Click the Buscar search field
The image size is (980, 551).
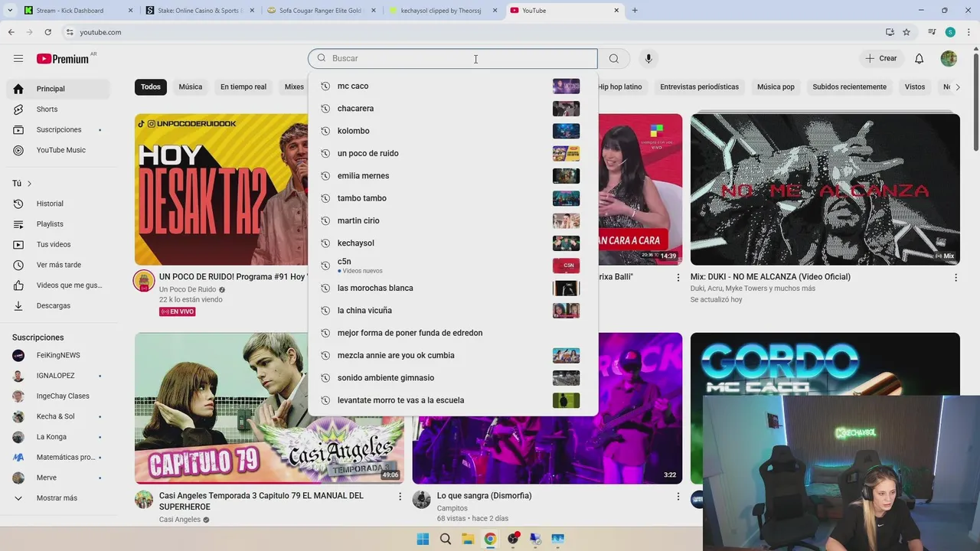tap(452, 58)
